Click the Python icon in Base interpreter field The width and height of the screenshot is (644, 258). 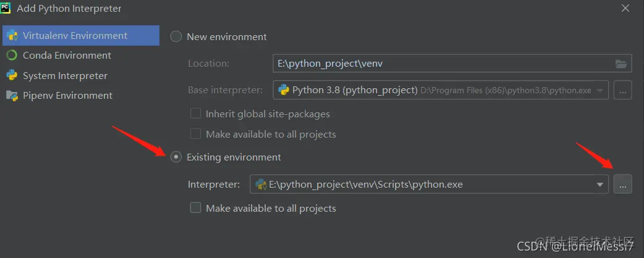[284, 90]
